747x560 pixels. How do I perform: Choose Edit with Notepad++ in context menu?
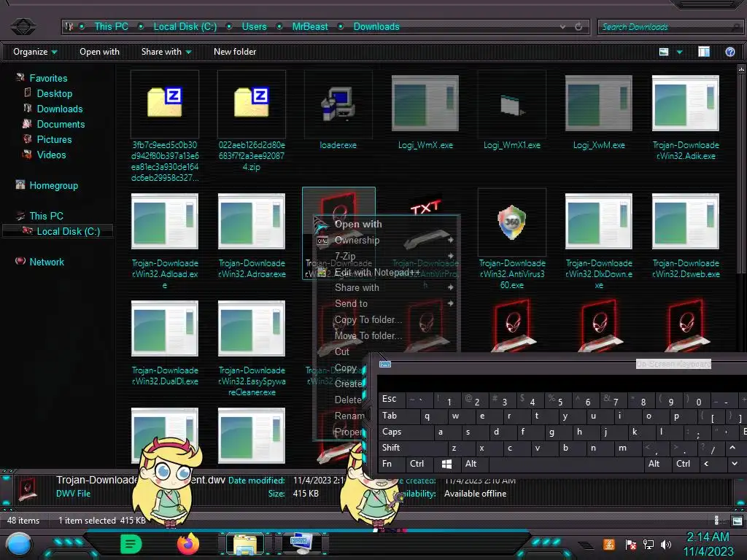386,273
